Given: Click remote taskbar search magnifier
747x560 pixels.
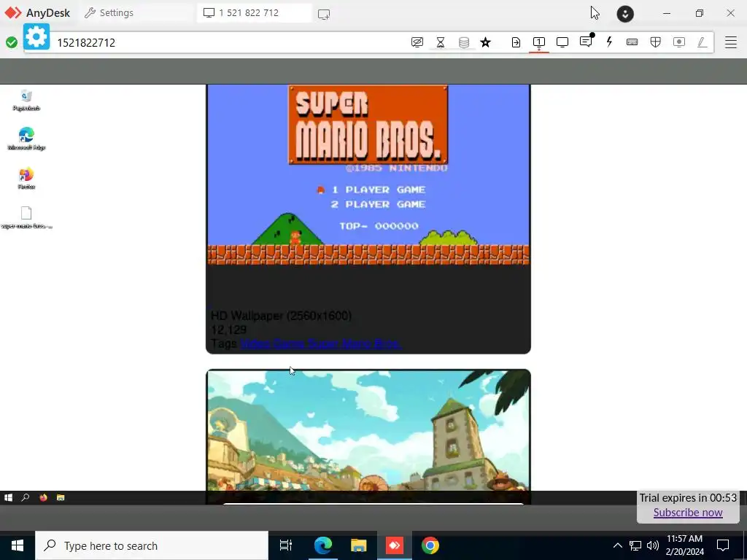Looking at the screenshot, I should tap(26, 497).
